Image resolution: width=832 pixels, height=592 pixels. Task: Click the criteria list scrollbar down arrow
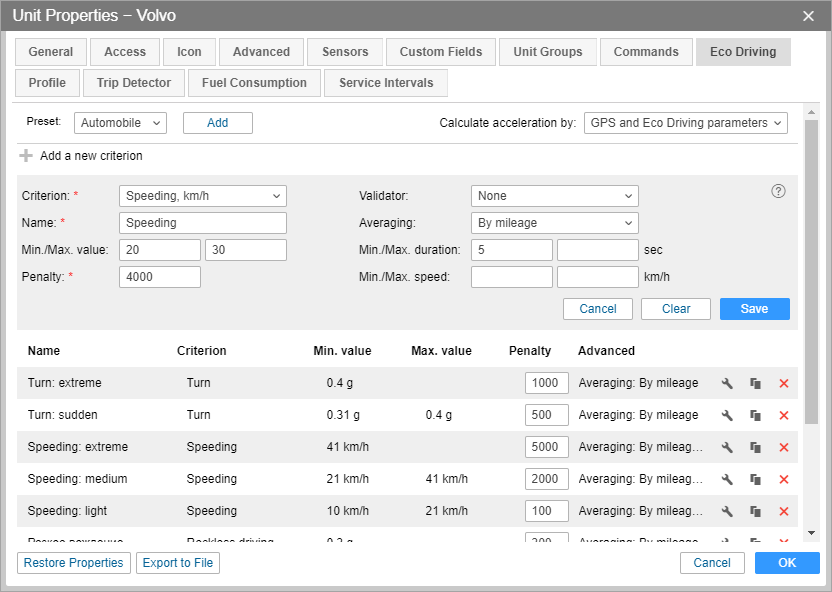tap(811, 534)
